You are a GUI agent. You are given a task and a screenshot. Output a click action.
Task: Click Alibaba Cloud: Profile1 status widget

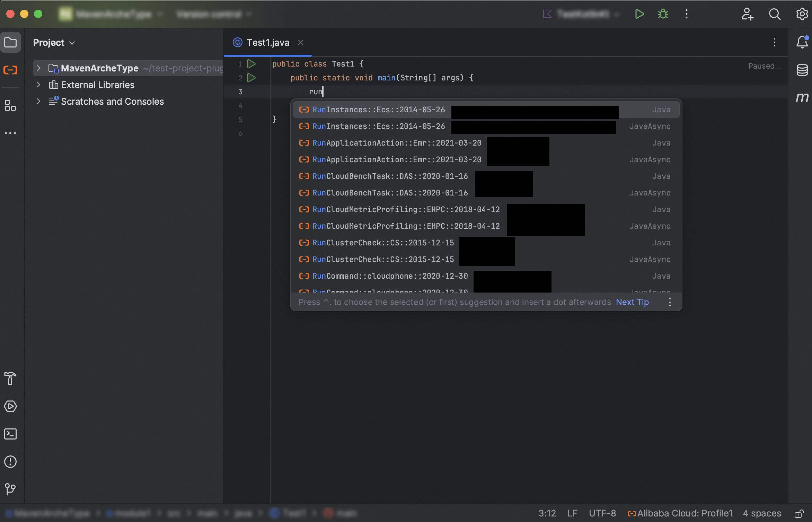click(x=680, y=513)
